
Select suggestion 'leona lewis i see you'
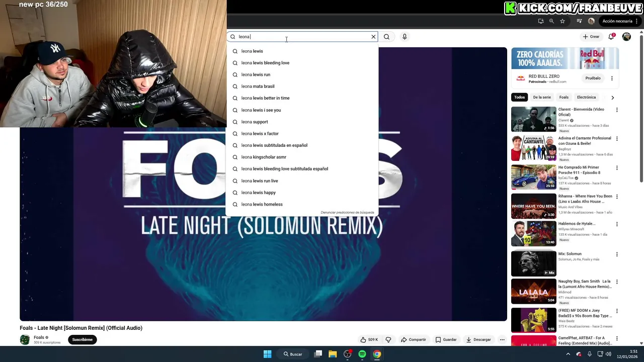click(x=302, y=110)
